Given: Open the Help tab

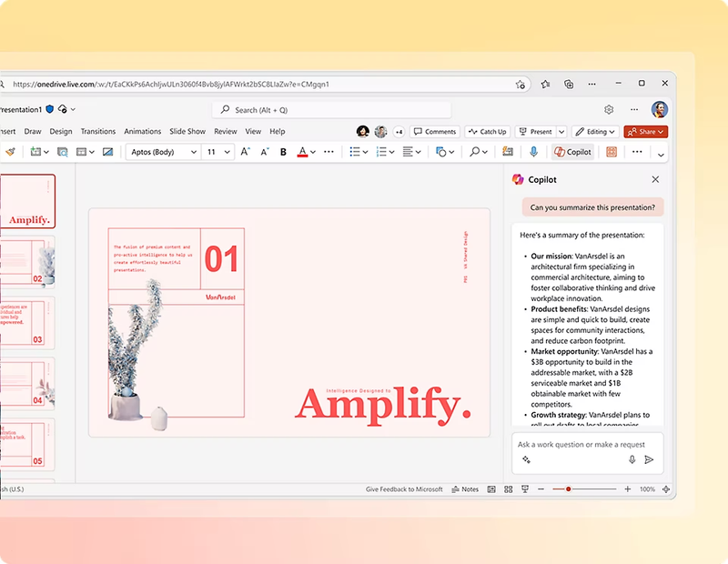Looking at the screenshot, I should point(278,131).
